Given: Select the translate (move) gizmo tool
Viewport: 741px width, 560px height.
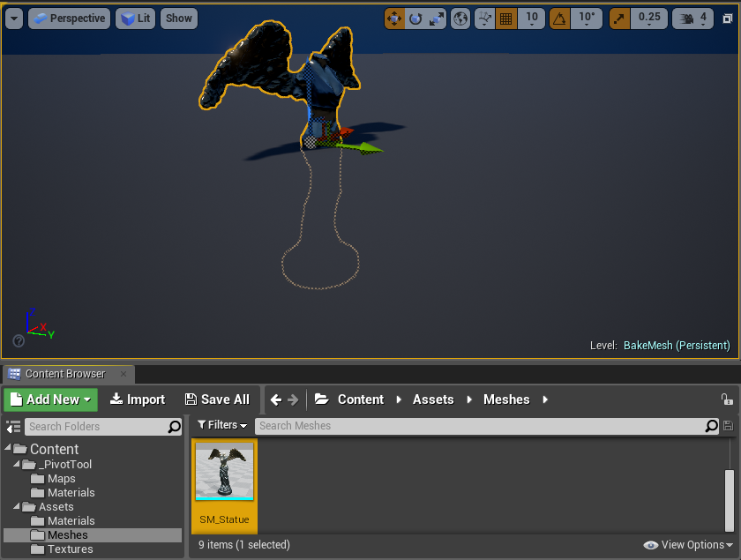Looking at the screenshot, I should pyautogui.click(x=394, y=19).
